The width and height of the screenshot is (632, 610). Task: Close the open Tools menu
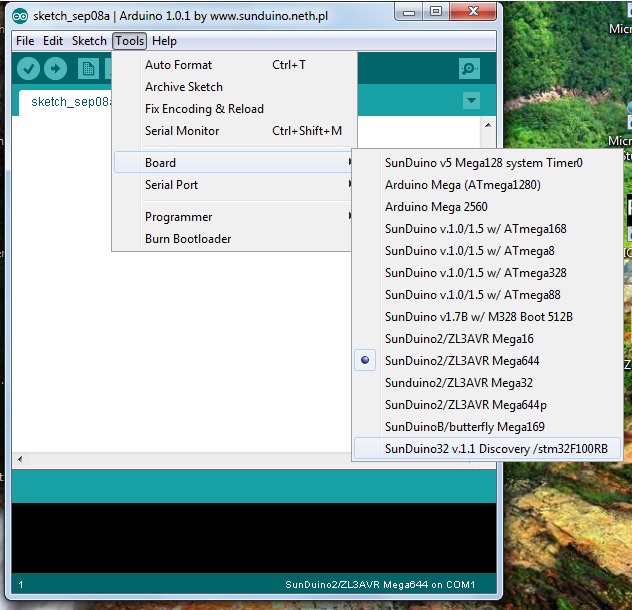pyautogui.click(x=129, y=41)
